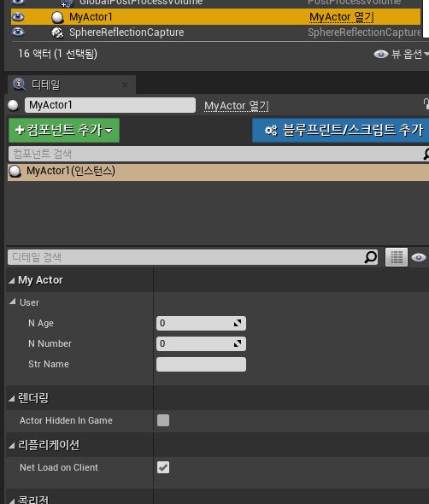Click the N Age spinner arrow icon
This screenshot has height=504, width=429.
(238, 323)
